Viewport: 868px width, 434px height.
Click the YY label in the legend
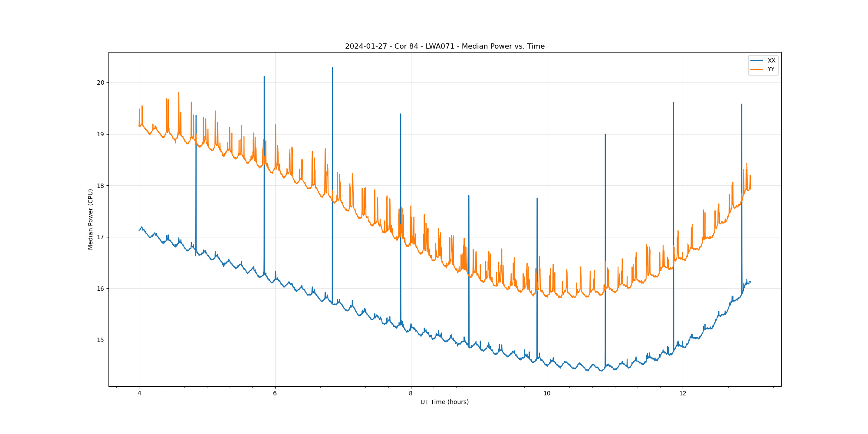[771, 69]
